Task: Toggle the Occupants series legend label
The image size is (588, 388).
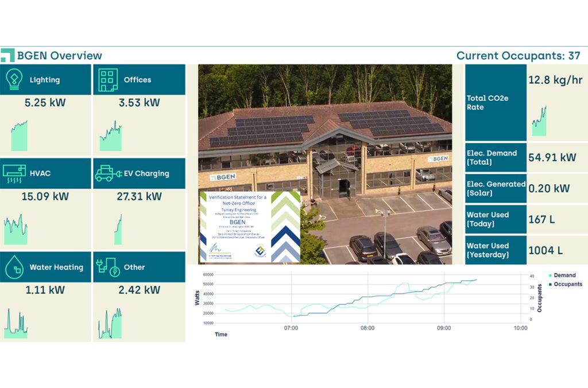Action: (x=568, y=285)
